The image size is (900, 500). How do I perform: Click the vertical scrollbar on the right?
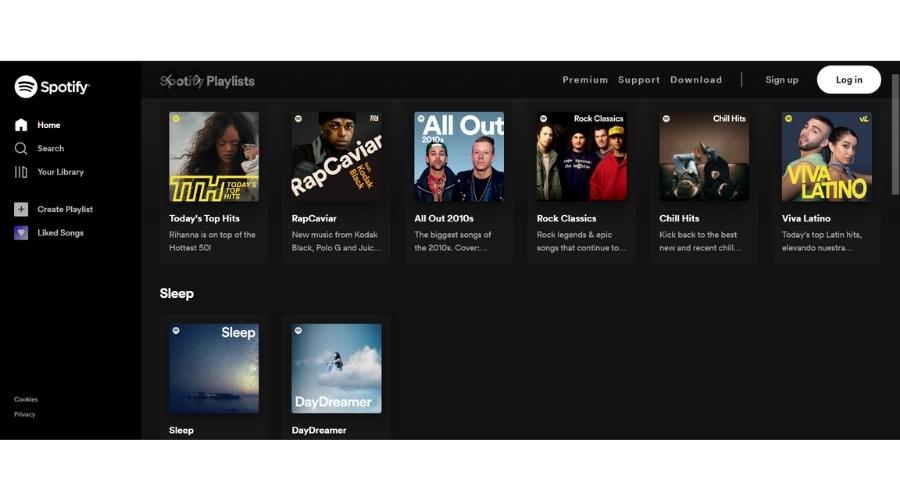895,135
